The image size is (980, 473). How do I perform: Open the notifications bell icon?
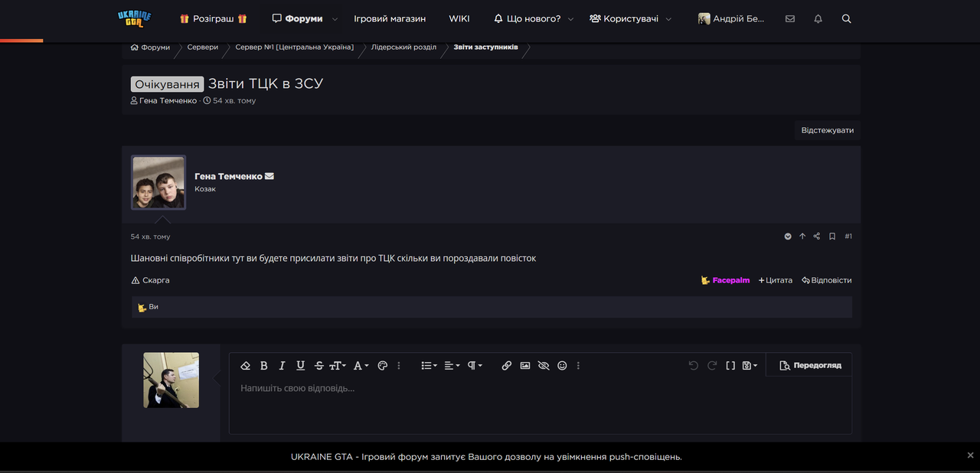pyautogui.click(x=818, y=19)
